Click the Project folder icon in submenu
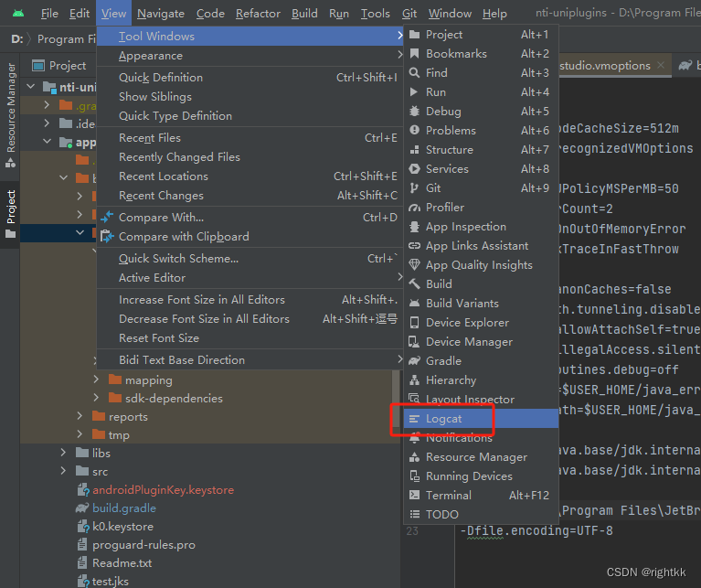Viewport: 701px width, 588px height. 414,35
